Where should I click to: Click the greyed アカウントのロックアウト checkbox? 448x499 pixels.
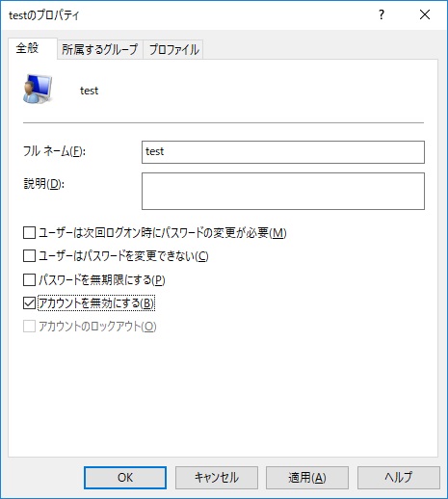pyautogui.click(x=29, y=327)
